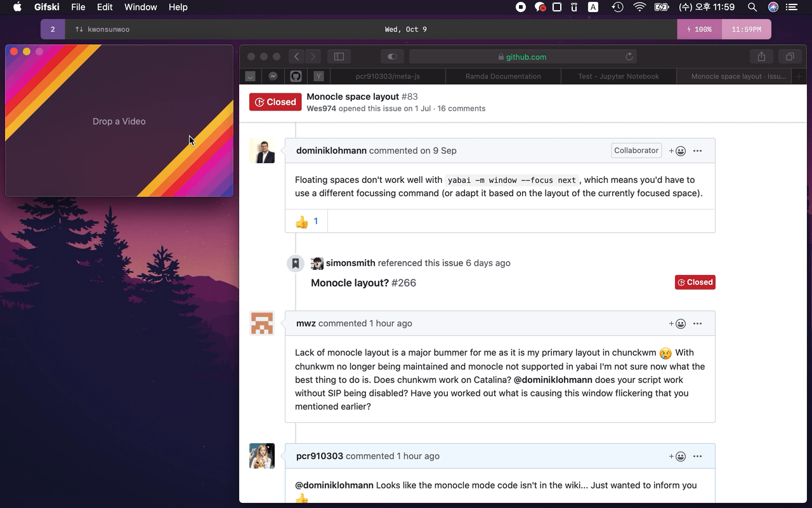
Task: Show the Safari tab overview
Action: [790, 57]
